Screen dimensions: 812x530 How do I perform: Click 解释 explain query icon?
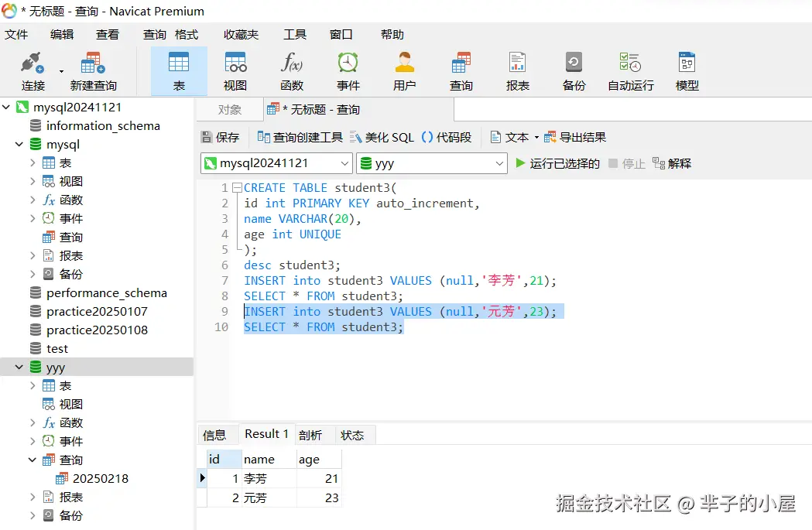coord(672,163)
